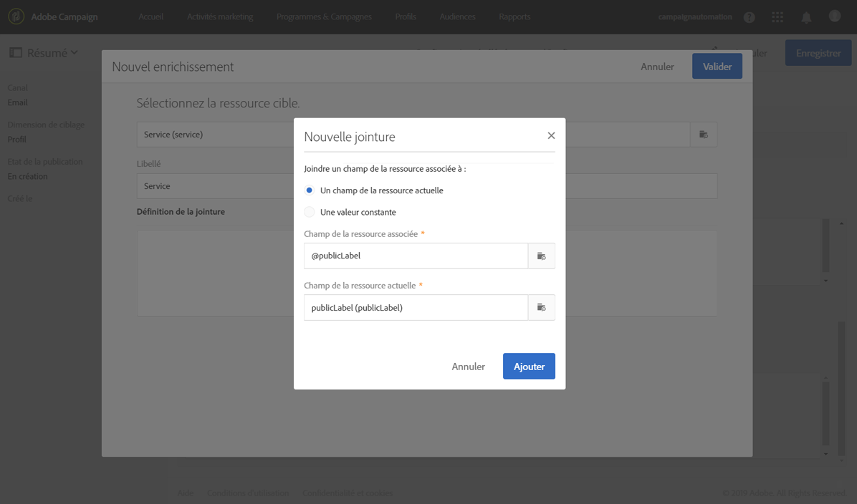857x504 pixels.
Task: Open the Programmes & Campagnes menu
Action: point(324,17)
